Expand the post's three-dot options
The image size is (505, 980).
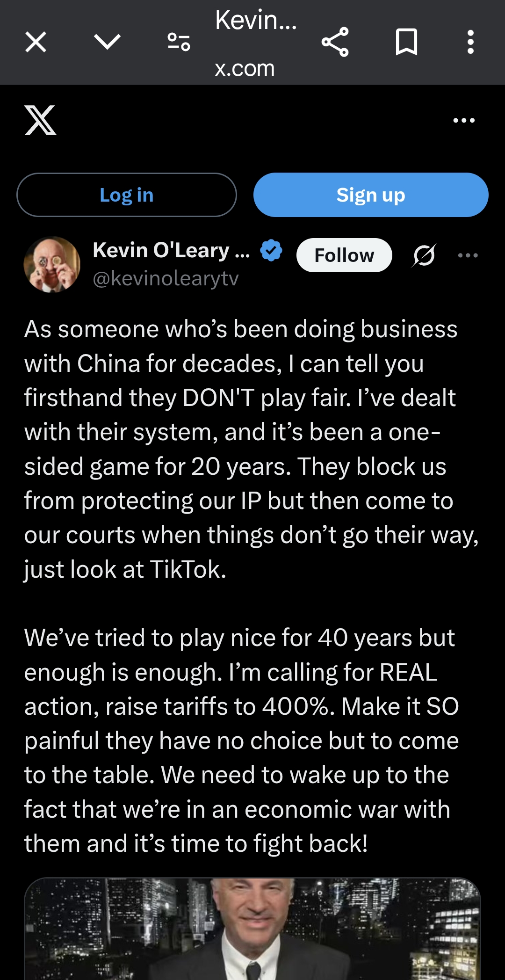point(468,255)
